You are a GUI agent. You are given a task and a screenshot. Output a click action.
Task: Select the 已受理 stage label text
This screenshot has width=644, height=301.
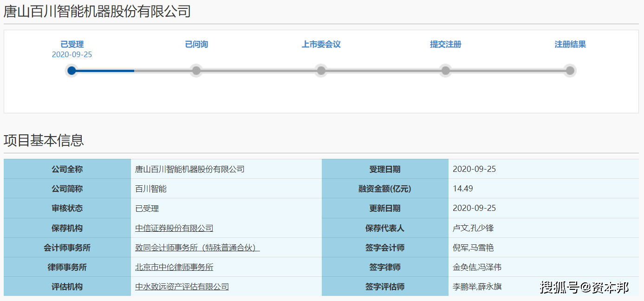(72, 44)
